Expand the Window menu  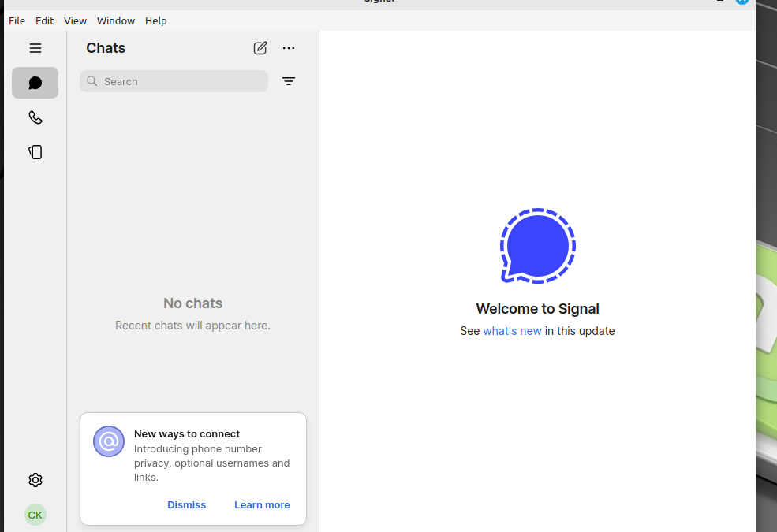click(x=116, y=20)
